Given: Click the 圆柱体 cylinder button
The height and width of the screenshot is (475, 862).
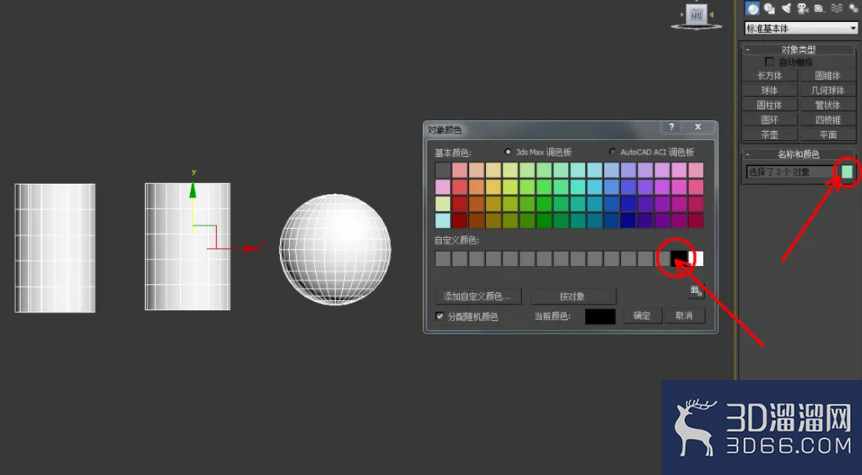Looking at the screenshot, I should coord(770,105).
